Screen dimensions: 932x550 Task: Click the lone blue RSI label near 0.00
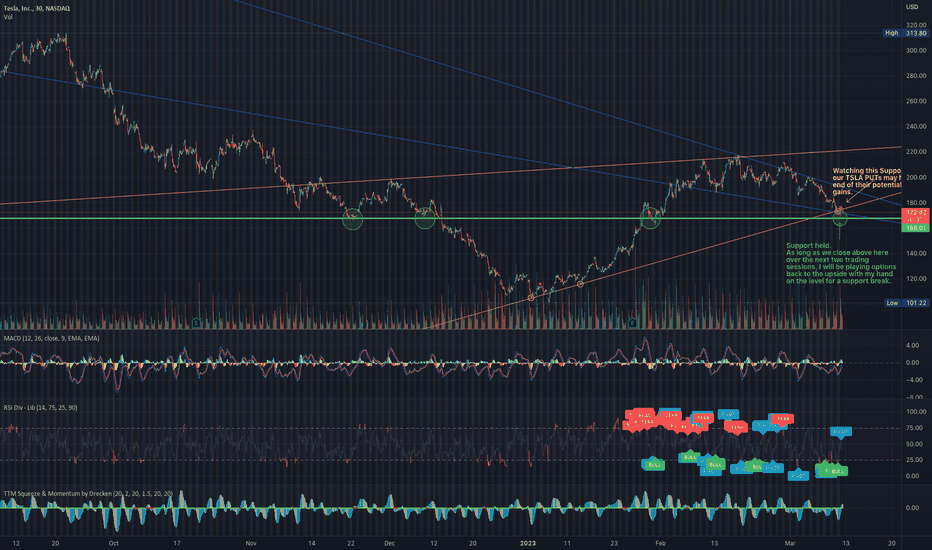coord(798,476)
